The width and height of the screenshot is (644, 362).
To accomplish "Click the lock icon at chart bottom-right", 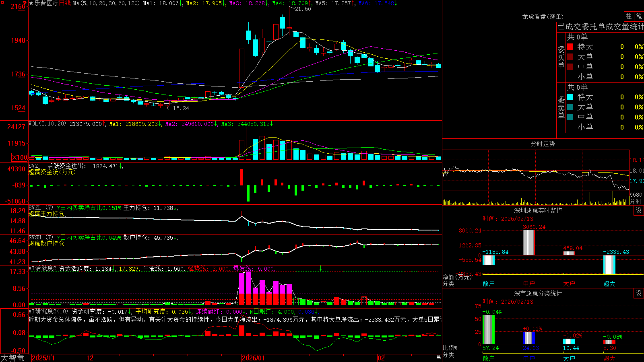I will [438, 357].
